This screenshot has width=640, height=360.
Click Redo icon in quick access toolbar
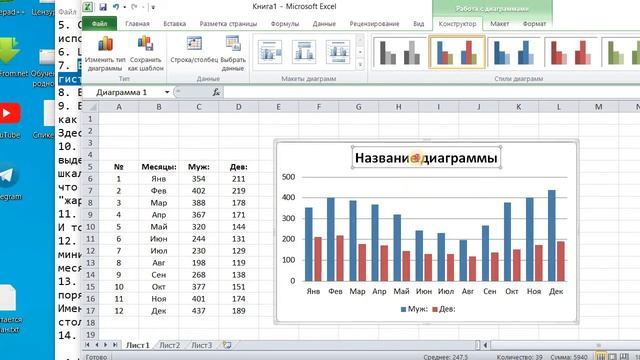pyautogui.click(x=134, y=7)
